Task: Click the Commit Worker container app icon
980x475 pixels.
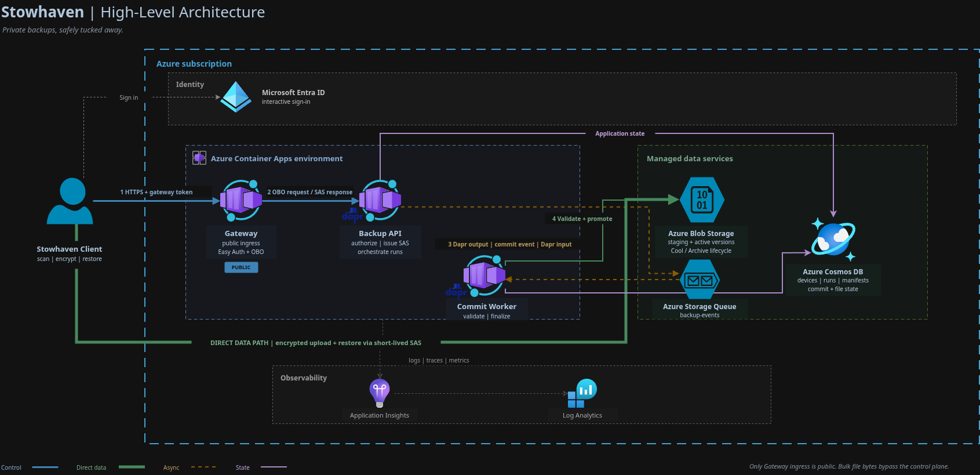Action: (x=484, y=275)
